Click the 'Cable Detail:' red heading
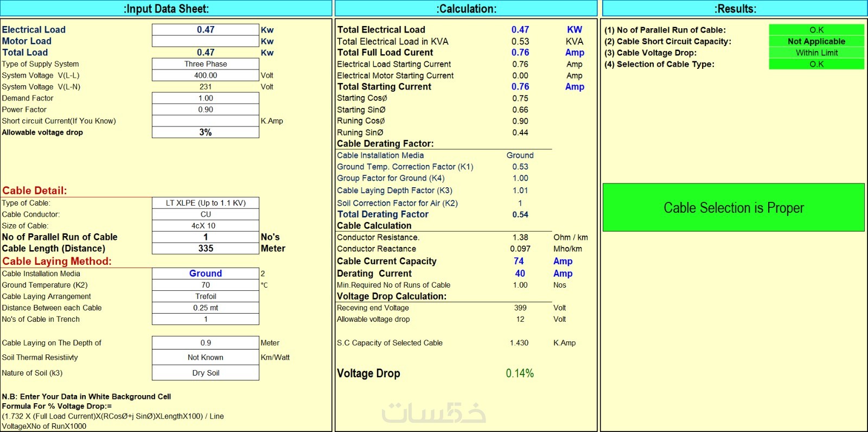This screenshot has height=432, width=868. [x=34, y=190]
